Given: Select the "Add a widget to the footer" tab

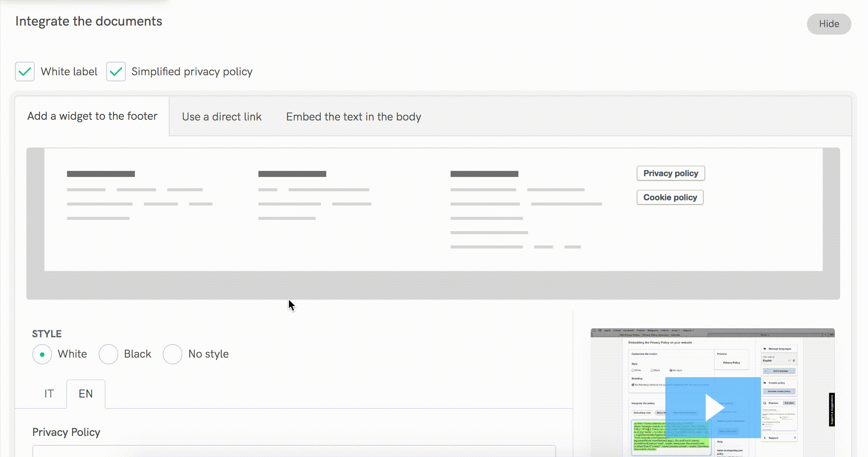Looking at the screenshot, I should (x=92, y=116).
